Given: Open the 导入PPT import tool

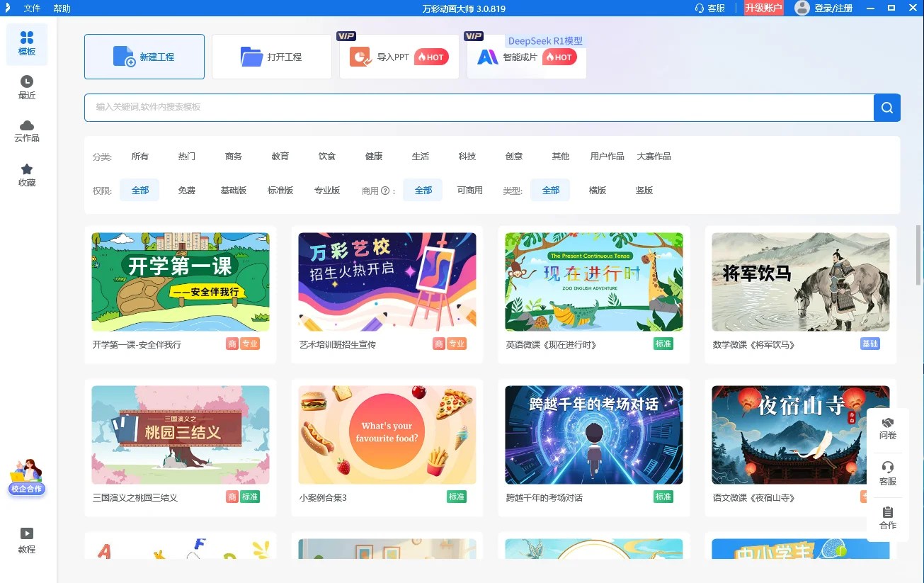Looking at the screenshot, I should [x=399, y=57].
